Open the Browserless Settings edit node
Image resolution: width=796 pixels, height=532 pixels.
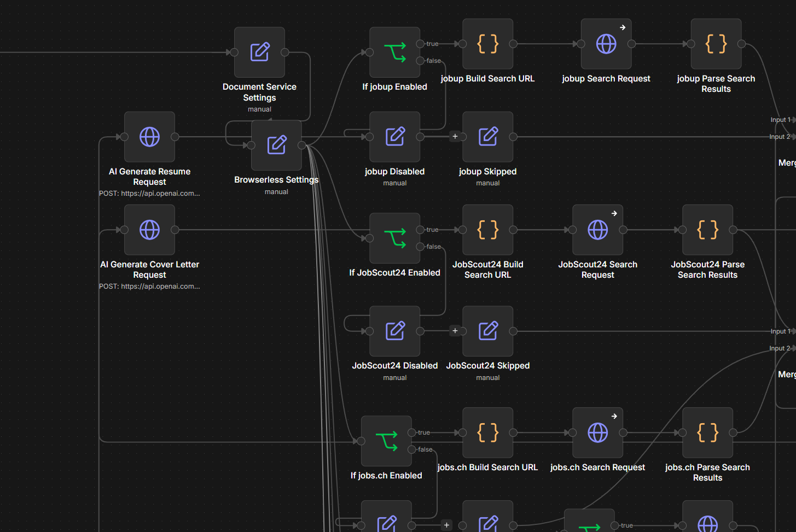coord(276,145)
